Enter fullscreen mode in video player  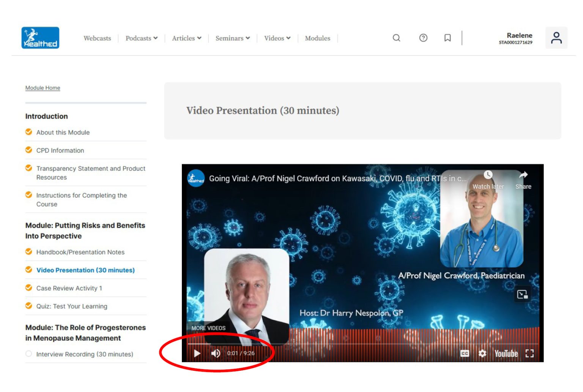(x=529, y=353)
